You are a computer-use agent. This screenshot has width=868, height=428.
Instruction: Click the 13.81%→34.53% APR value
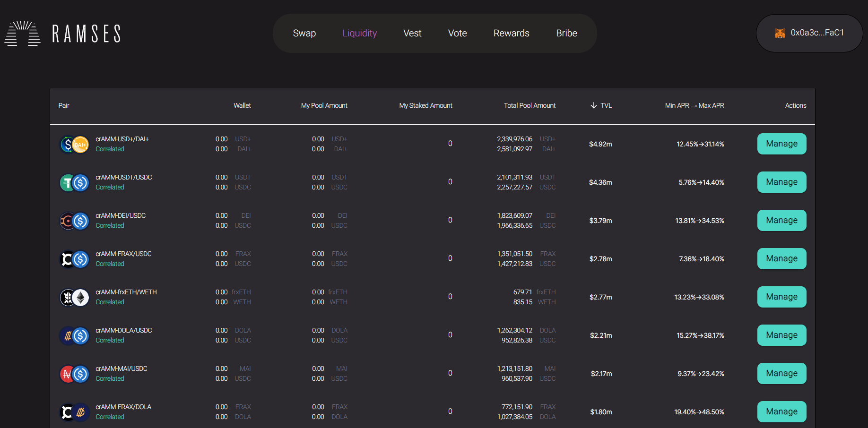coord(700,221)
